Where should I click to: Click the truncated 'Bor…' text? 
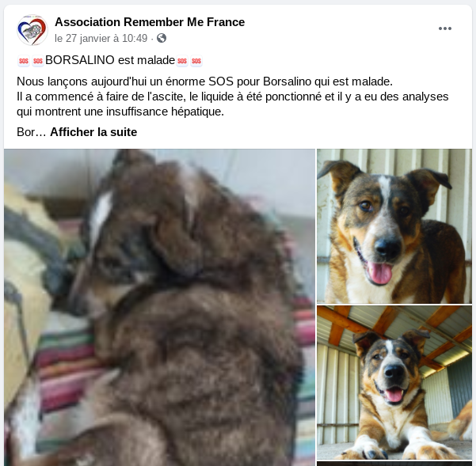click(x=31, y=132)
